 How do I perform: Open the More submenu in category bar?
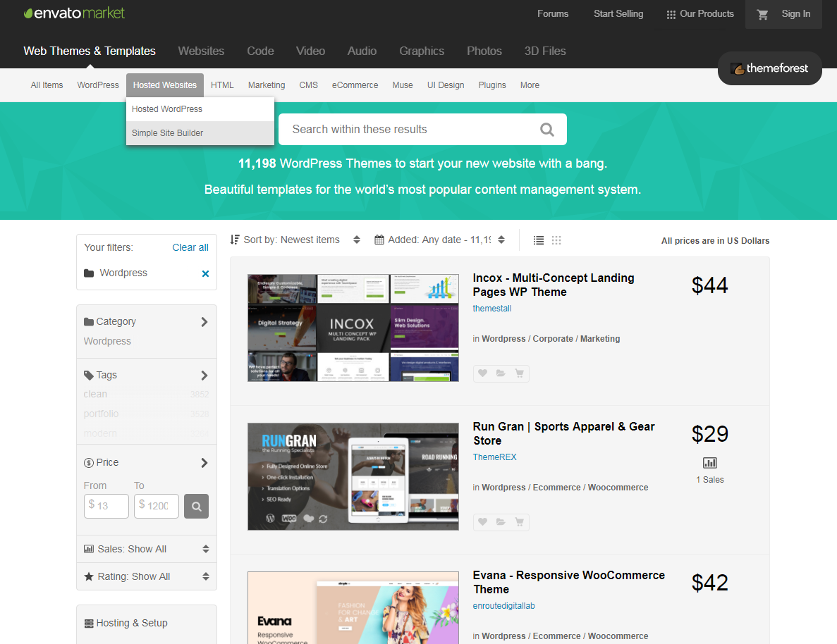click(x=530, y=85)
